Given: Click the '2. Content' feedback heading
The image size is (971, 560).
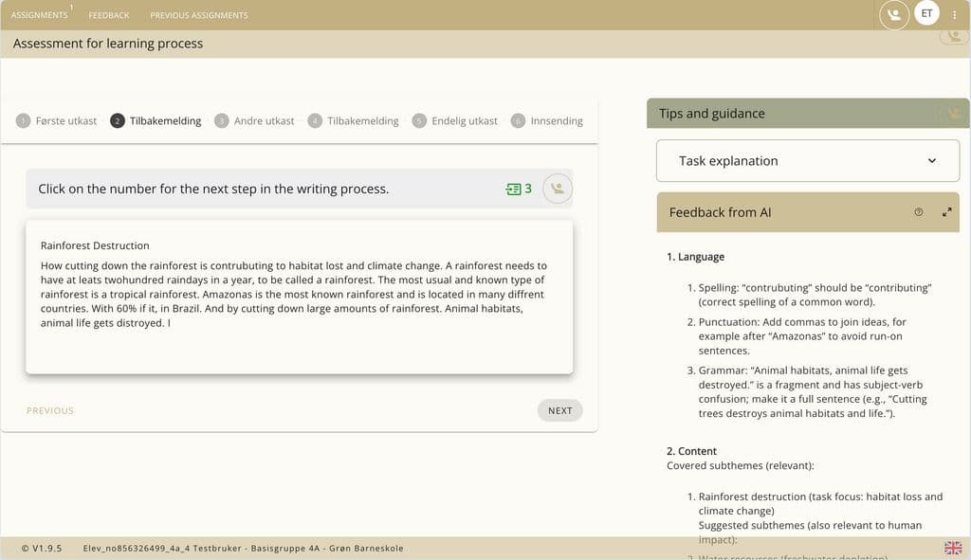Looking at the screenshot, I should [x=691, y=451].
